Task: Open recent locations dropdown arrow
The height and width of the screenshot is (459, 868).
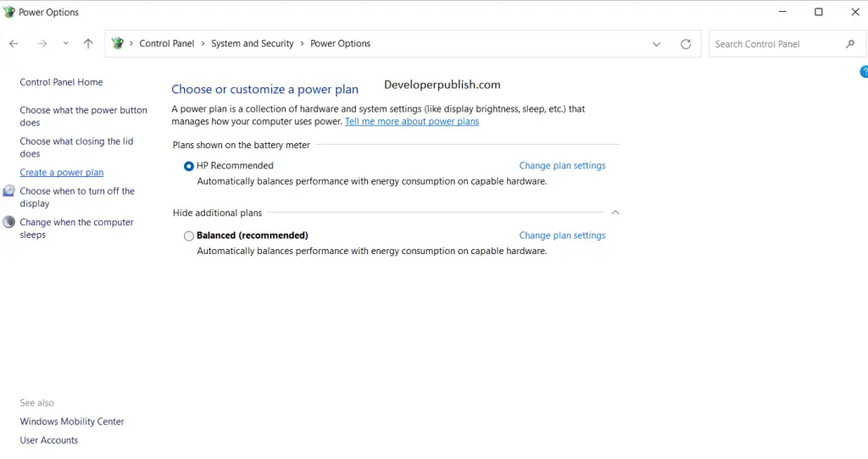Action: 65,44
